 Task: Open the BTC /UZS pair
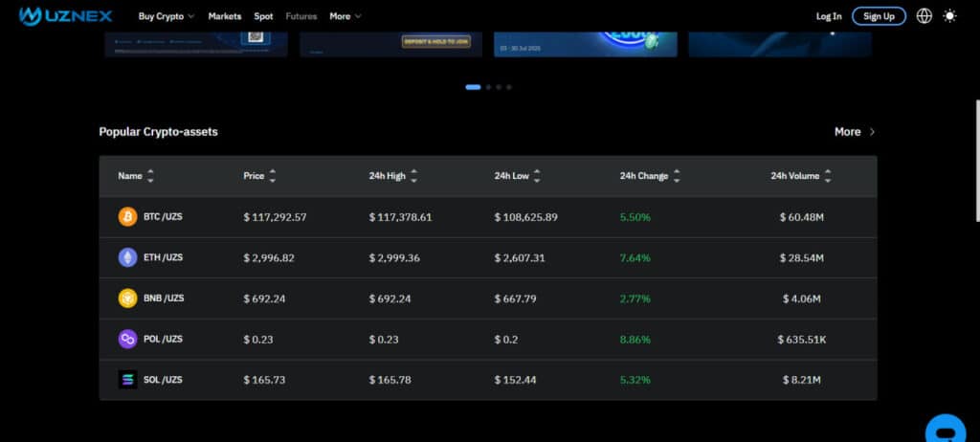point(163,217)
